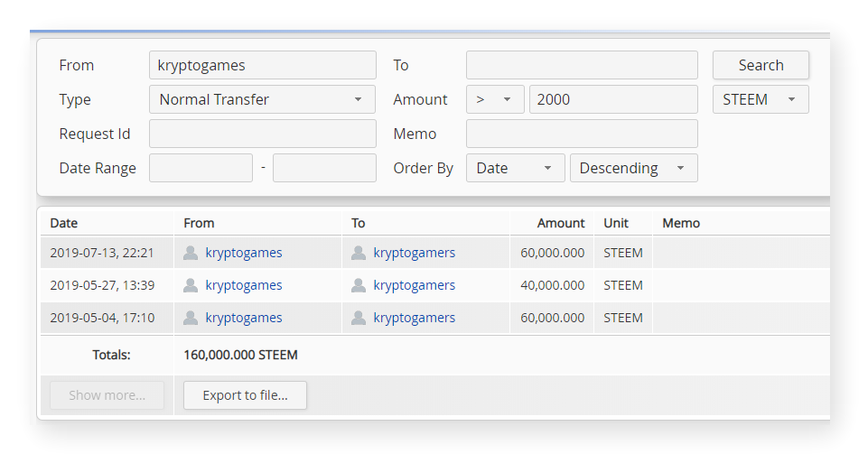Open the Type dropdown showing Normal Transfer
This screenshot has width=868, height=463.
coord(262,99)
